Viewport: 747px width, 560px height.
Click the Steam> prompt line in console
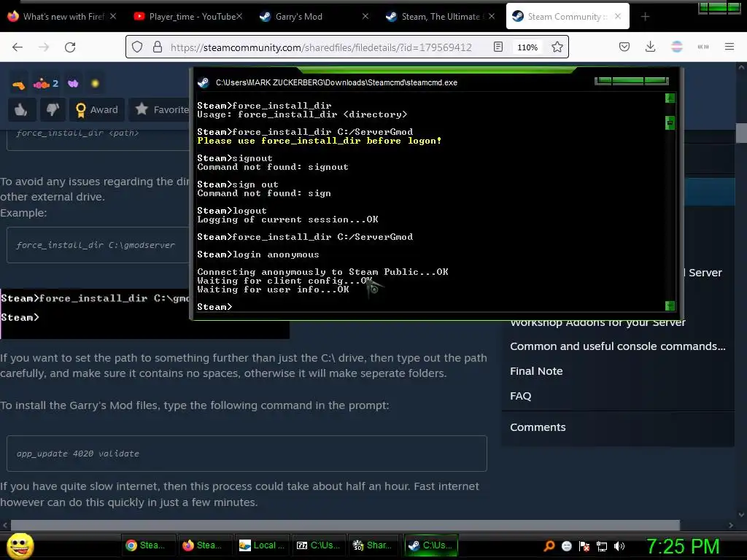[x=214, y=307]
